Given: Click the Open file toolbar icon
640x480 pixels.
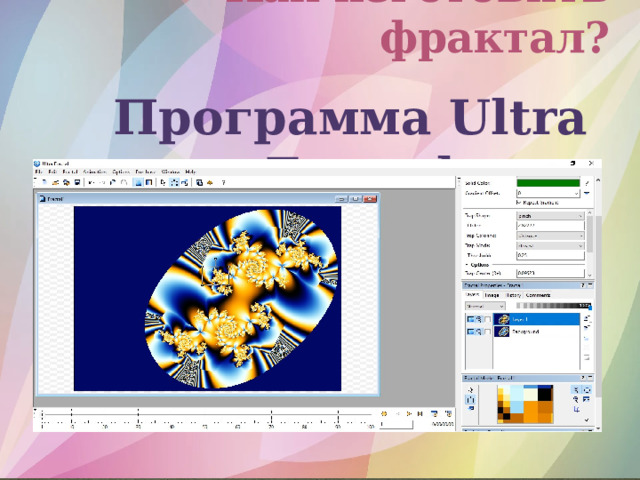Looking at the screenshot, I should pos(56,182).
